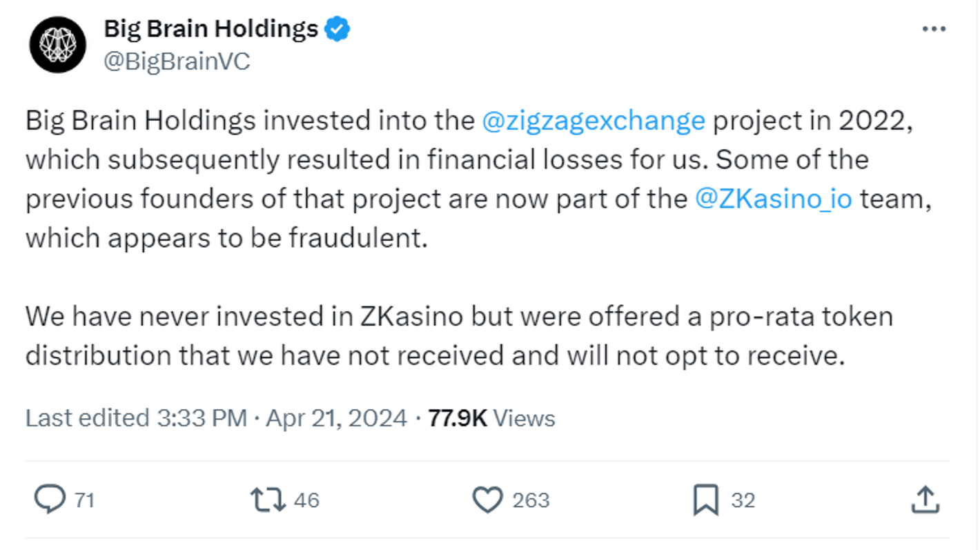This screenshot has width=980, height=550.
Task: Click the reply icon on the tweet
Action: click(50, 499)
